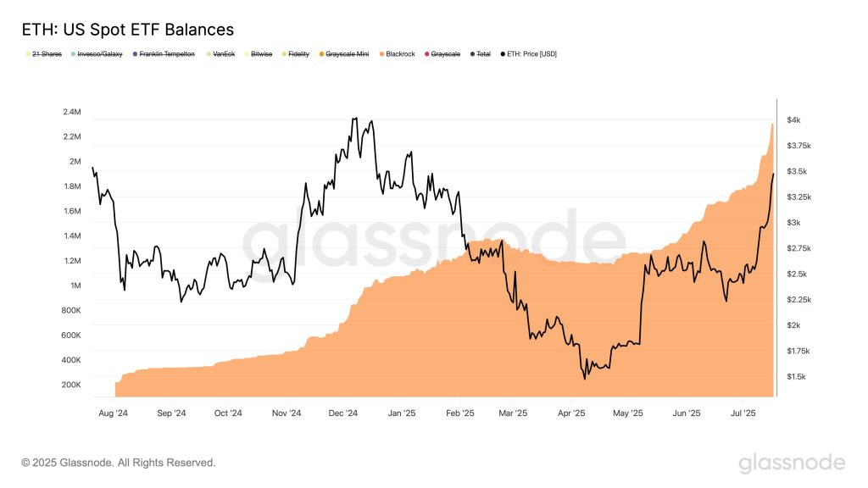This screenshot has height=488, width=868.
Task: Click the red Grayscale legend dot
Action: pos(427,53)
